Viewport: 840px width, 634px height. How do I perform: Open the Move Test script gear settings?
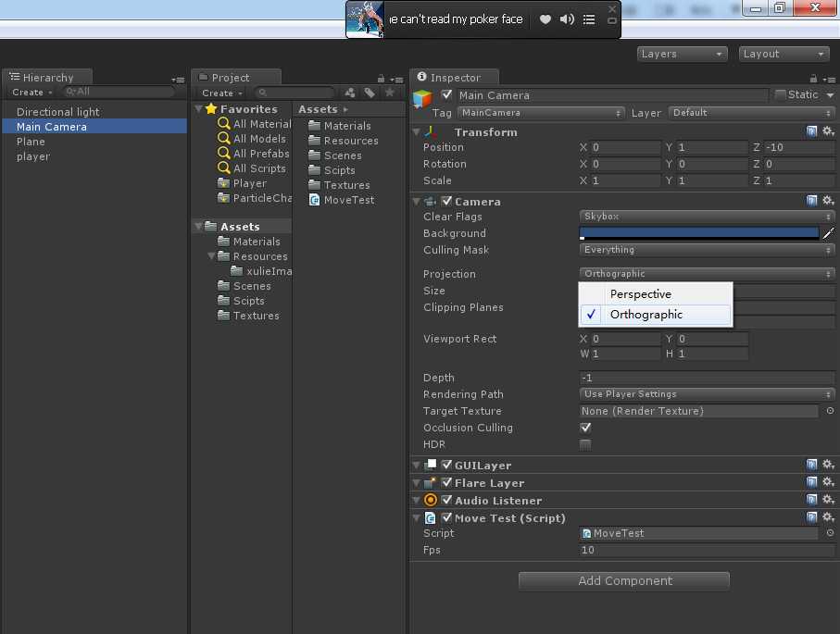pyautogui.click(x=829, y=517)
